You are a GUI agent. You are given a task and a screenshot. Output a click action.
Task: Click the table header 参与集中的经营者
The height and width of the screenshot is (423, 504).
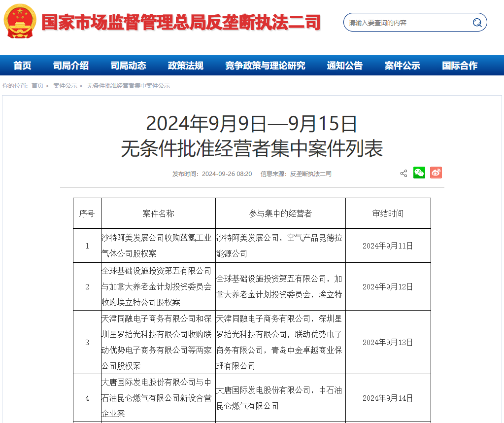tap(280, 213)
